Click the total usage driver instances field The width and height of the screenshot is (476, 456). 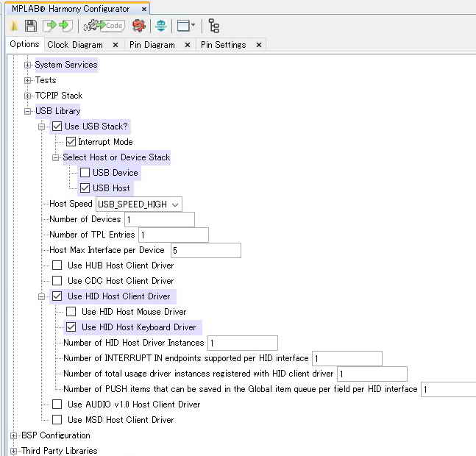[x=372, y=374]
